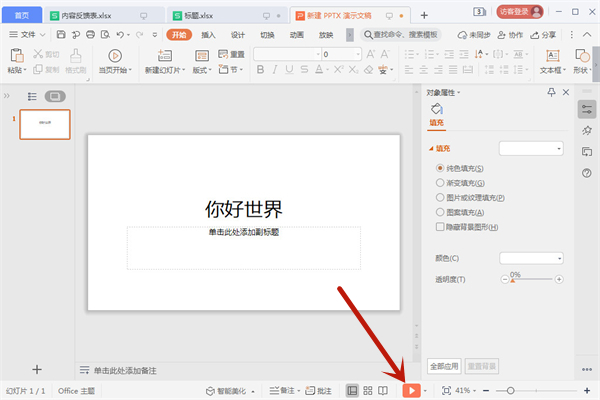
Task: Start slideshow with the orange play button
Action: (410, 390)
